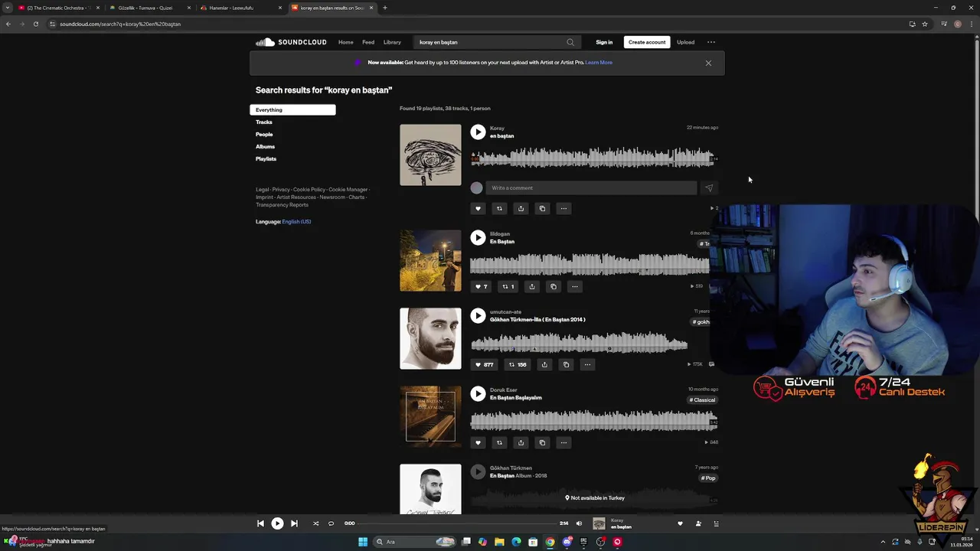The width and height of the screenshot is (980, 551).
Task: Repost Koray's "en baştan" track
Action: click(x=499, y=208)
